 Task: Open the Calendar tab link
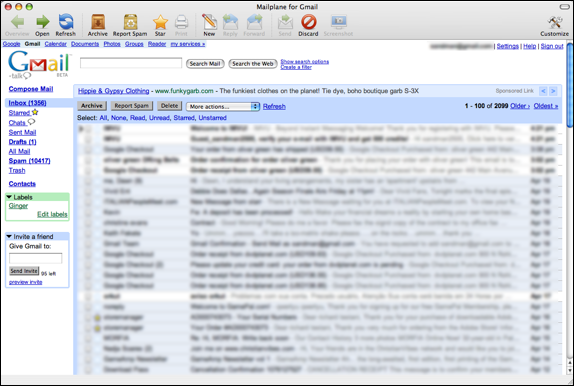[x=56, y=44]
